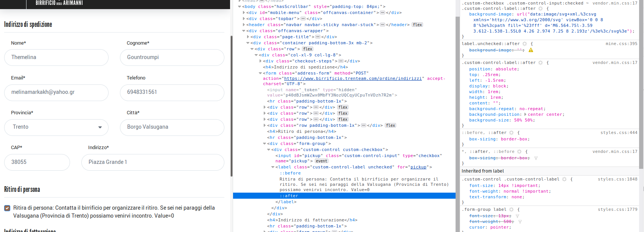Click the 'background-size: 50% 50%' declaration

coord(502,120)
